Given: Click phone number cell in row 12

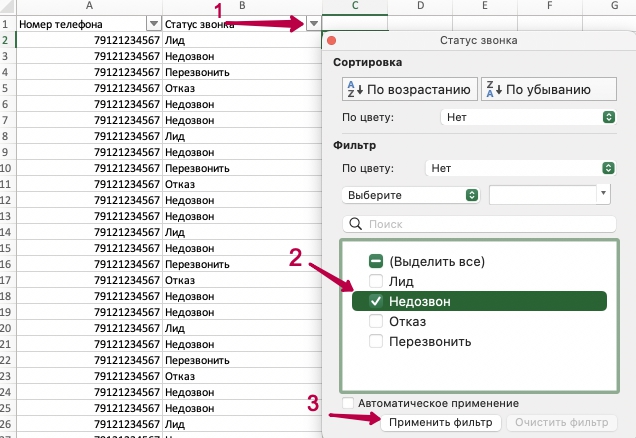Looking at the screenshot, I should click(x=89, y=200).
